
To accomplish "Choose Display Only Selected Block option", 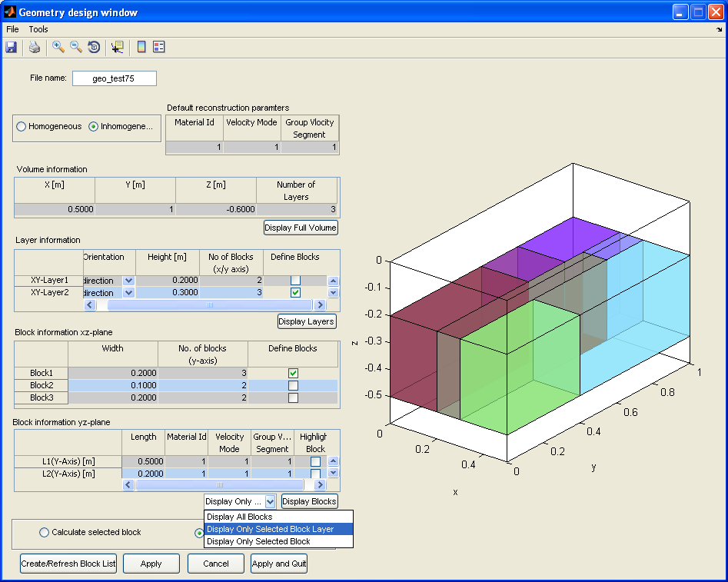I will click(278, 541).
